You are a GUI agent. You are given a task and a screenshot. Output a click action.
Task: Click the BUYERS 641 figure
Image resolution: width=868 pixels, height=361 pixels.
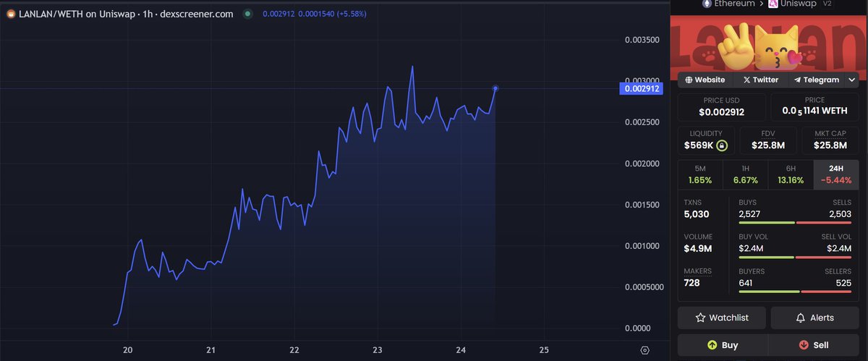tap(746, 282)
